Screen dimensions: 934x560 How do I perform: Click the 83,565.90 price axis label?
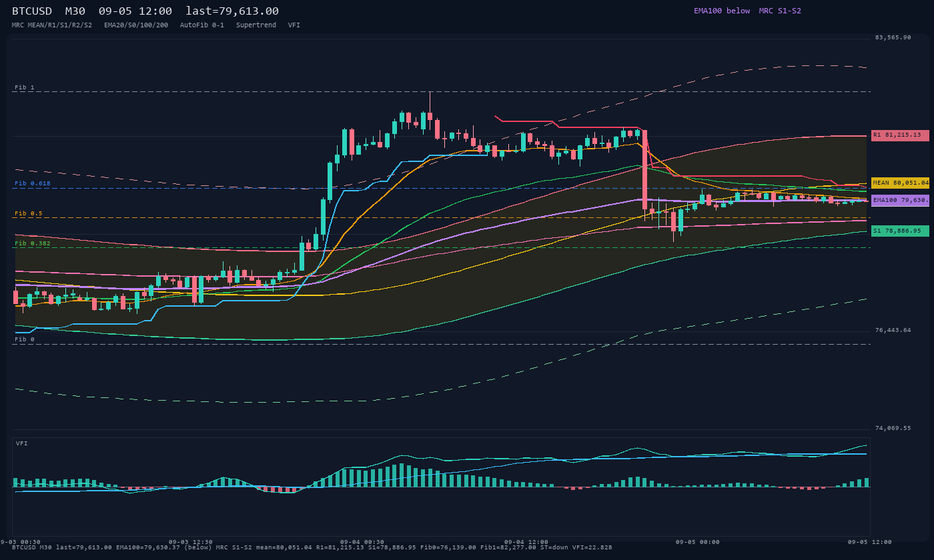893,37
